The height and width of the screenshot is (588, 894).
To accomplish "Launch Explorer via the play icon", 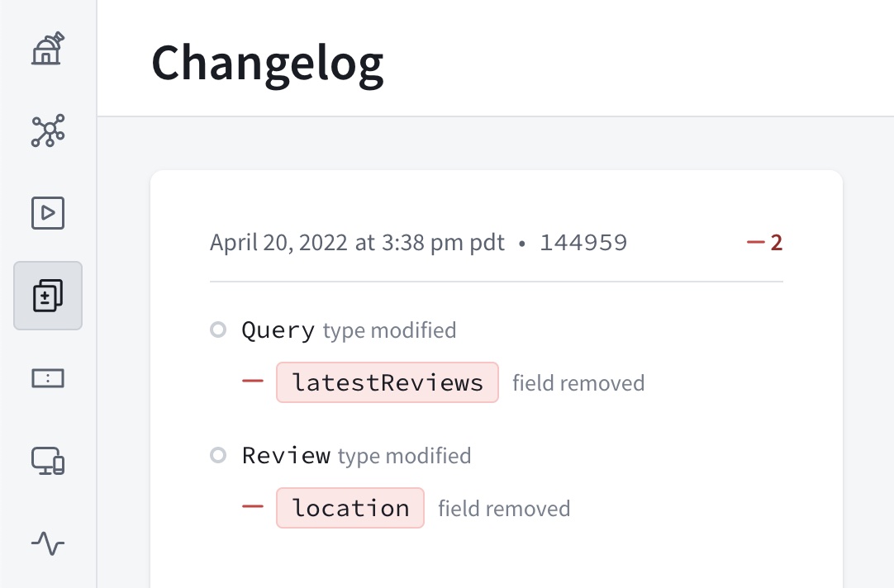I will pyautogui.click(x=47, y=212).
